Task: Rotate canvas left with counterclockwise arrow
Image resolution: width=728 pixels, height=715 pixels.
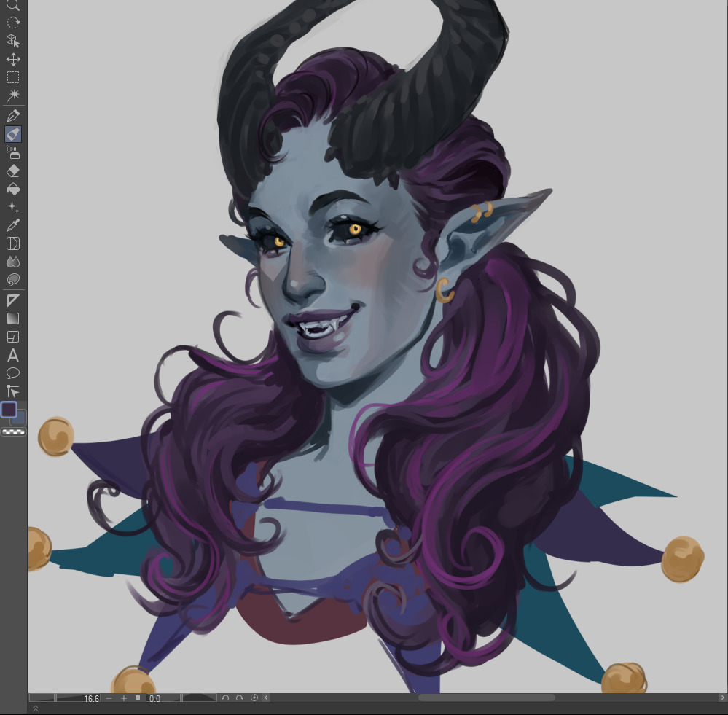Action: pyautogui.click(x=225, y=698)
